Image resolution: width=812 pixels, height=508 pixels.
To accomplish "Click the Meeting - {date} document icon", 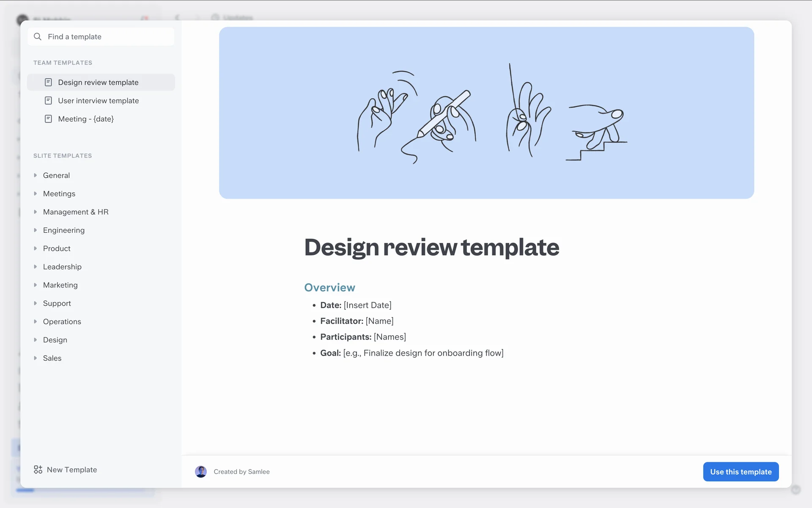I will [x=48, y=119].
